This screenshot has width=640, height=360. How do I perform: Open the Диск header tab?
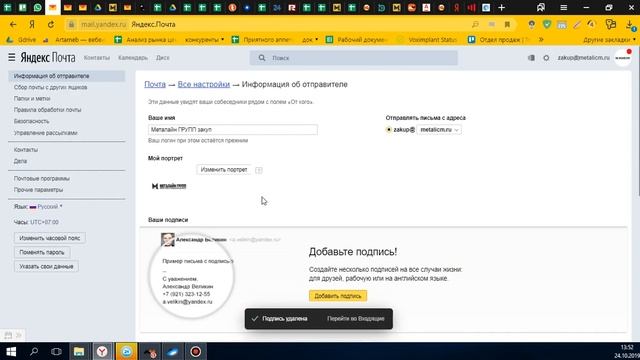tap(162, 58)
